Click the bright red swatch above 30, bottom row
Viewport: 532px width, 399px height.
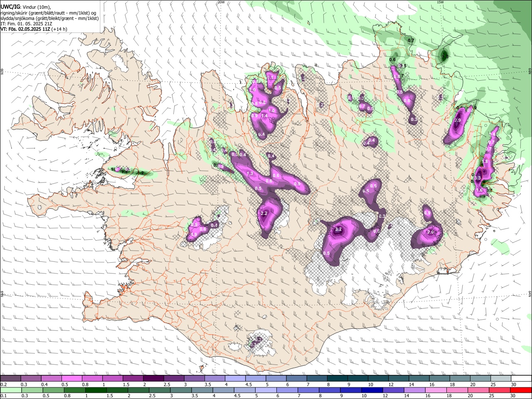coord(521,390)
